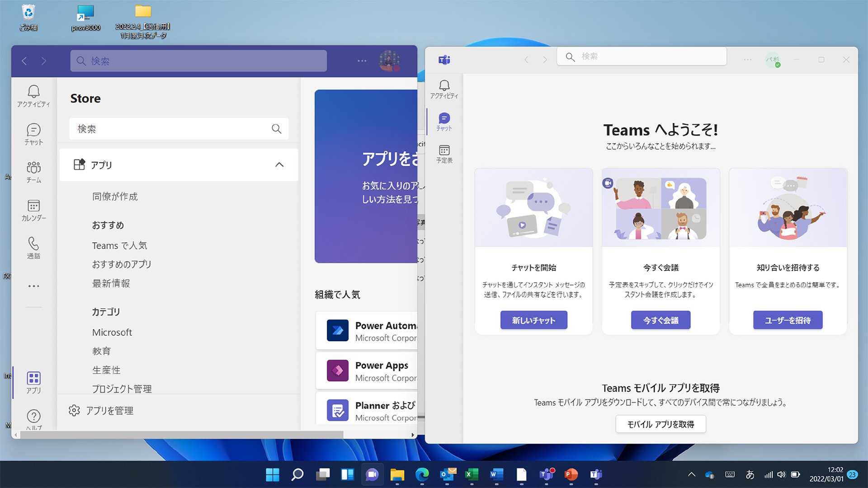Click the Store search magnifier icon
Screen dimensions: 868x488
pyautogui.click(x=277, y=129)
